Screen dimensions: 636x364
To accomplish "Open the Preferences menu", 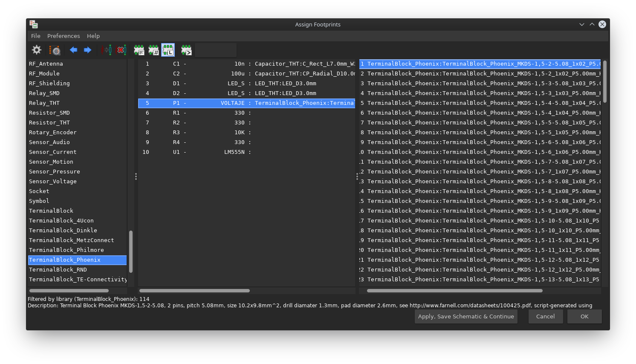I will pyautogui.click(x=64, y=36).
